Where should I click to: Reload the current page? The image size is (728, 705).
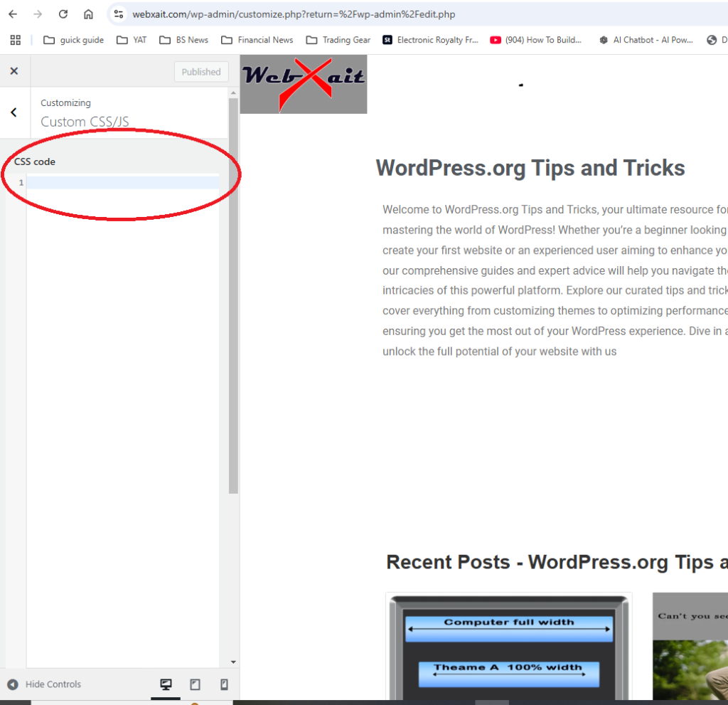(x=63, y=14)
